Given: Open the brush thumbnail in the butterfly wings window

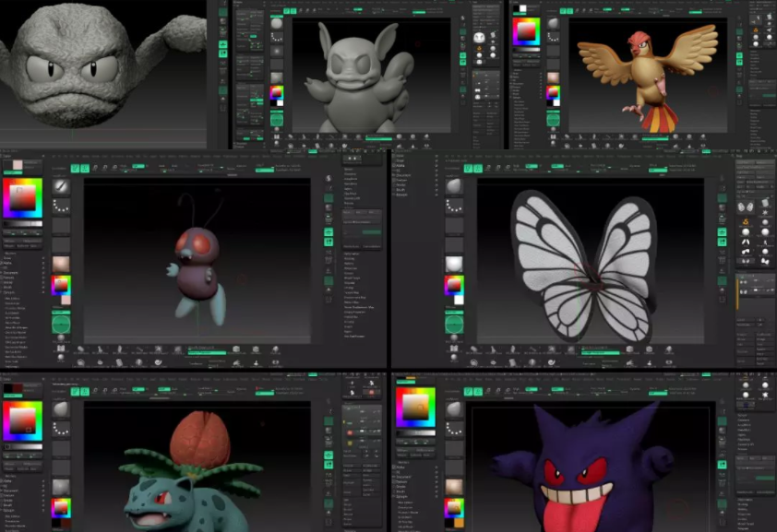Looking at the screenshot, I should [x=454, y=186].
